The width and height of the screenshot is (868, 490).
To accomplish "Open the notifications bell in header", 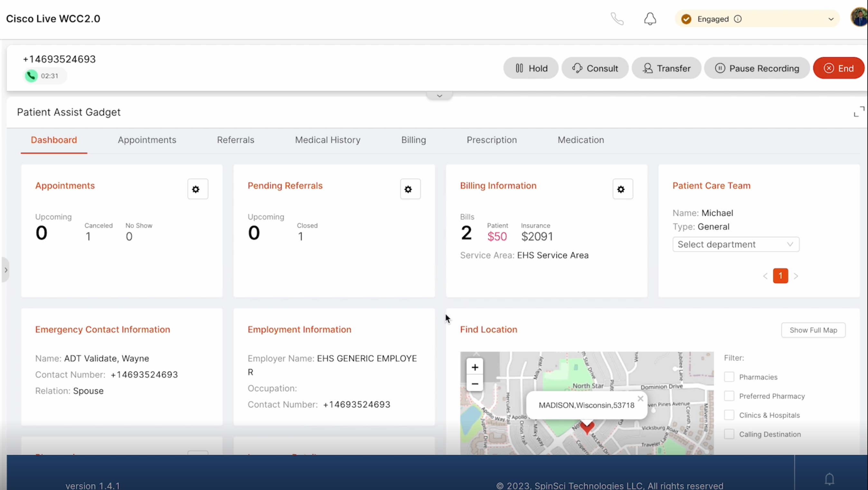I will [x=650, y=19].
